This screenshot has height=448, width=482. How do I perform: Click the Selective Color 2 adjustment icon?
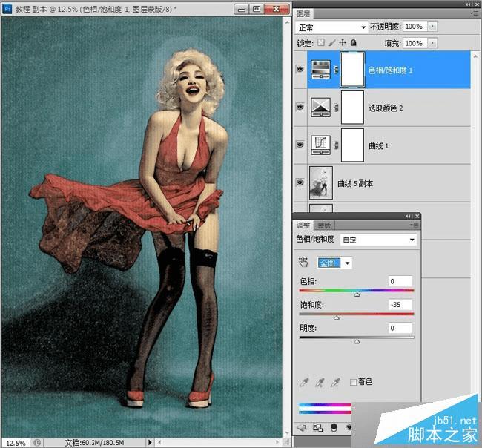(320, 108)
